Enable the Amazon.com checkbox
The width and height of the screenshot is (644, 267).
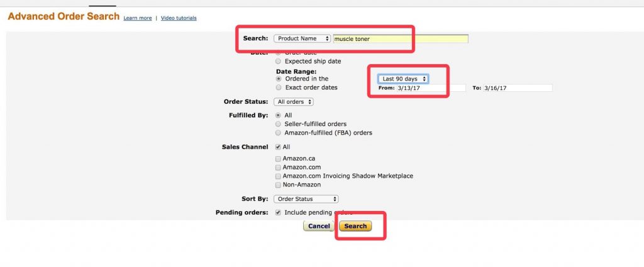[x=278, y=168]
